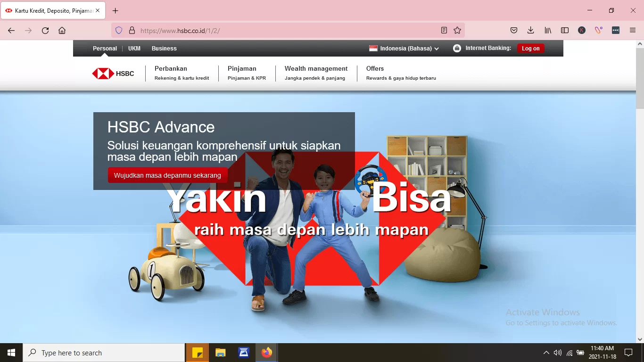Reload the page with refresh icon
The image size is (644, 362).
45,30
